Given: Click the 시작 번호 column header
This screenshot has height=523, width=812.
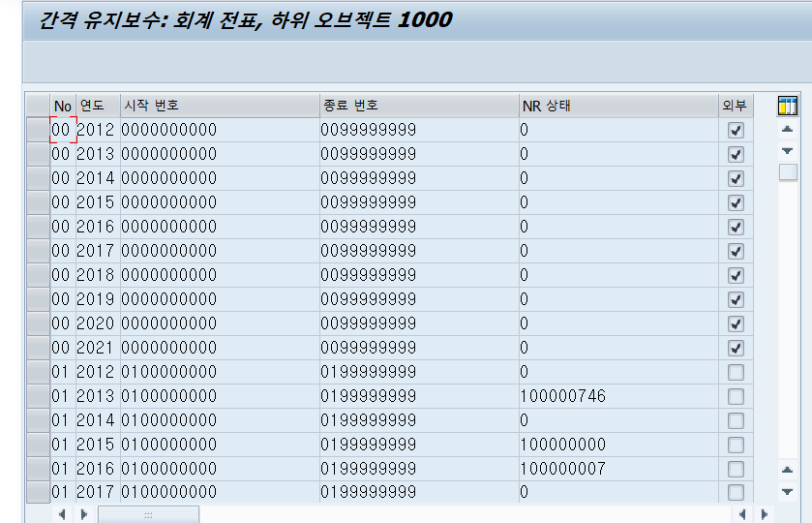Looking at the screenshot, I should 220,106.
